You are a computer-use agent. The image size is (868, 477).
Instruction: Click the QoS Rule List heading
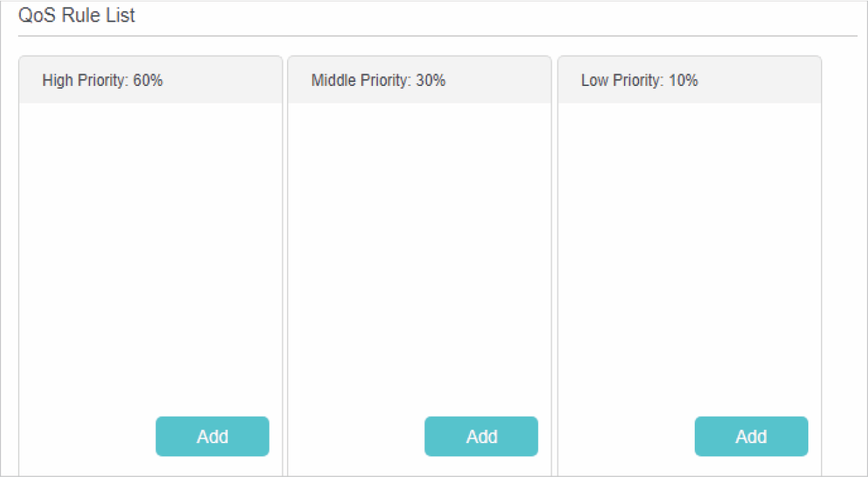77,15
